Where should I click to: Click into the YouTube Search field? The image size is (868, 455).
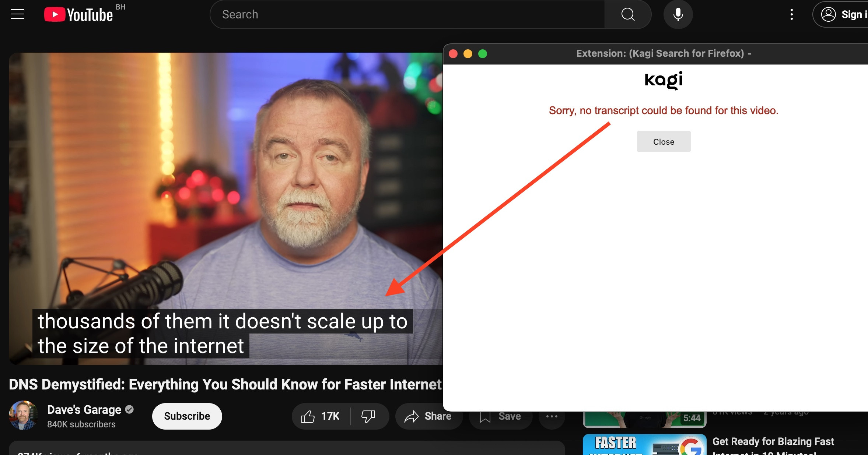pyautogui.click(x=405, y=14)
